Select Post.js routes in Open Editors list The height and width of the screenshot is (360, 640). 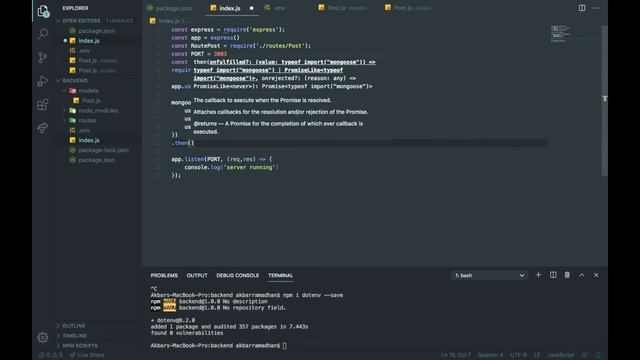97,71
